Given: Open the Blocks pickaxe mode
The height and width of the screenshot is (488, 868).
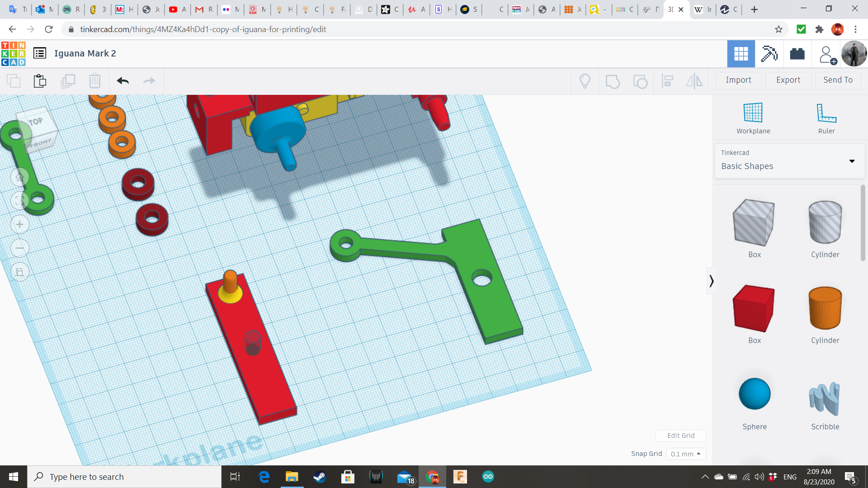Looking at the screenshot, I should [x=769, y=54].
